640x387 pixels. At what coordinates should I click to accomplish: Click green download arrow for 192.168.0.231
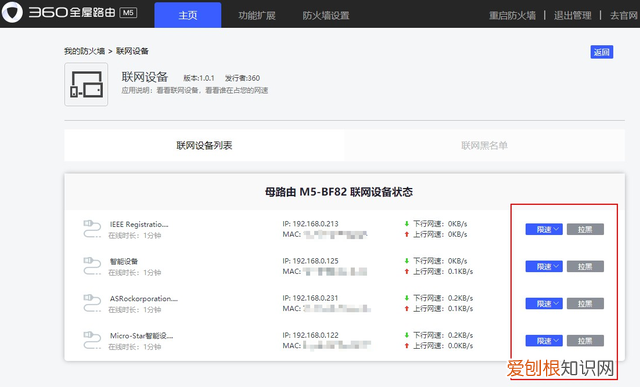coord(407,298)
